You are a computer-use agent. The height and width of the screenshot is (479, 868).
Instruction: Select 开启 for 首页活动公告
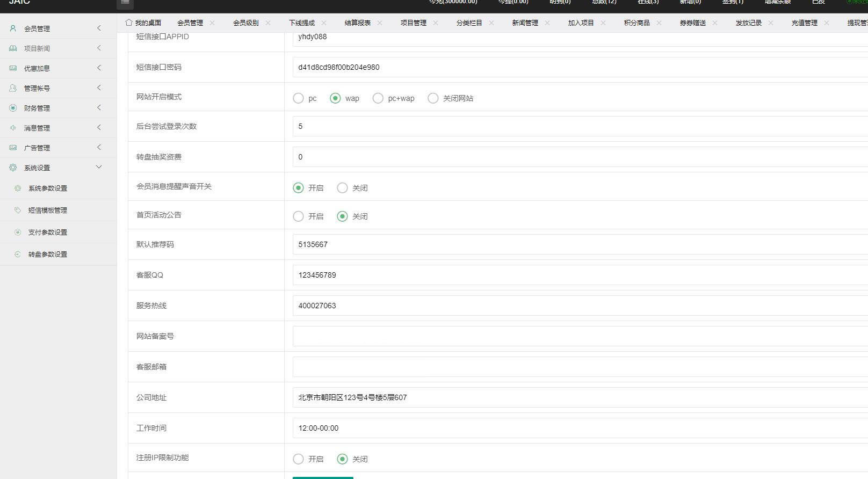coord(298,216)
